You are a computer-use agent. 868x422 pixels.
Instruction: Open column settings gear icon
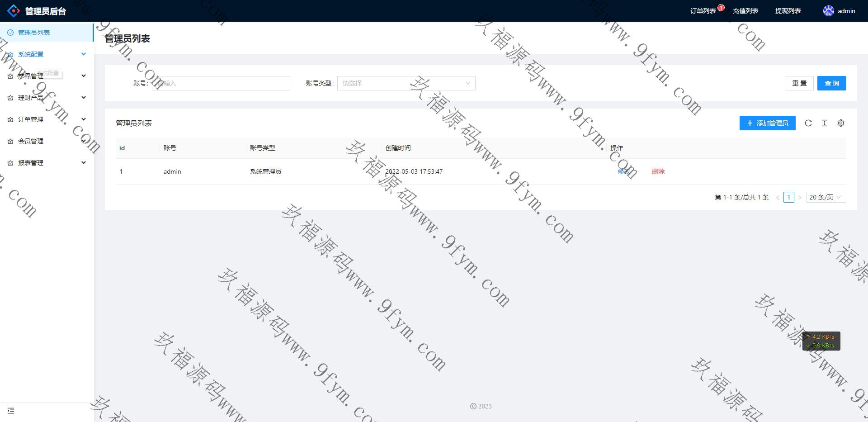[x=841, y=123]
